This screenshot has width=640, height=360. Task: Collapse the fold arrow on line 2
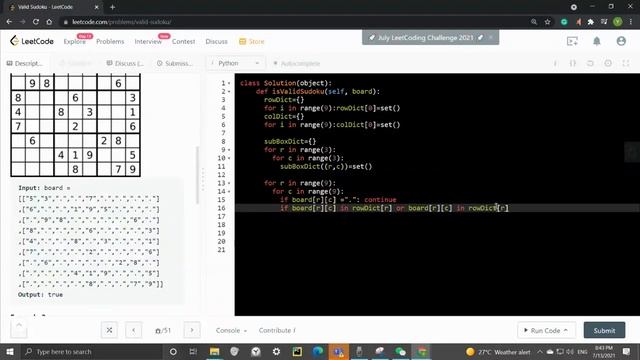tap(229, 91)
